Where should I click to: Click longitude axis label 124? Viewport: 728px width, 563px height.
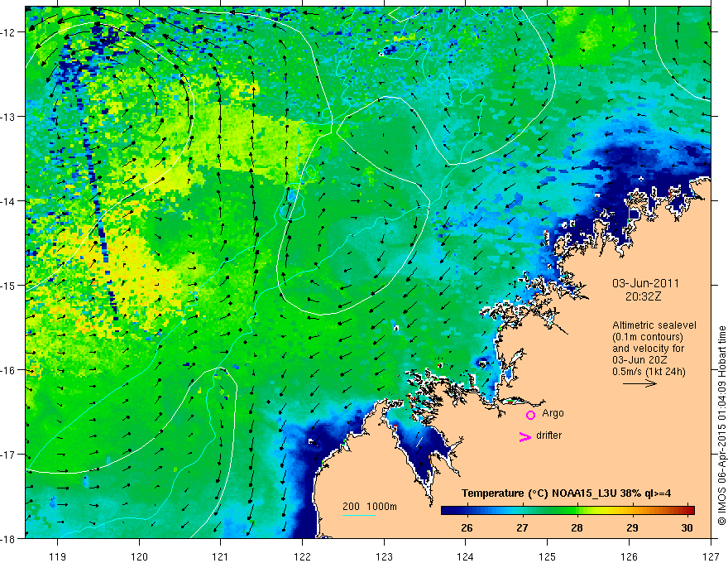coord(466,556)
